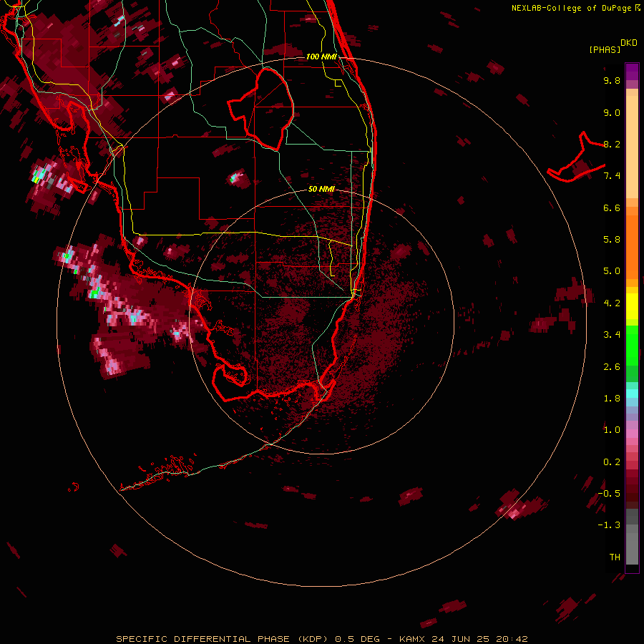Click the purple top segment of the color bar
Viewport: 644px width, 644px height.
pos(632,72)
